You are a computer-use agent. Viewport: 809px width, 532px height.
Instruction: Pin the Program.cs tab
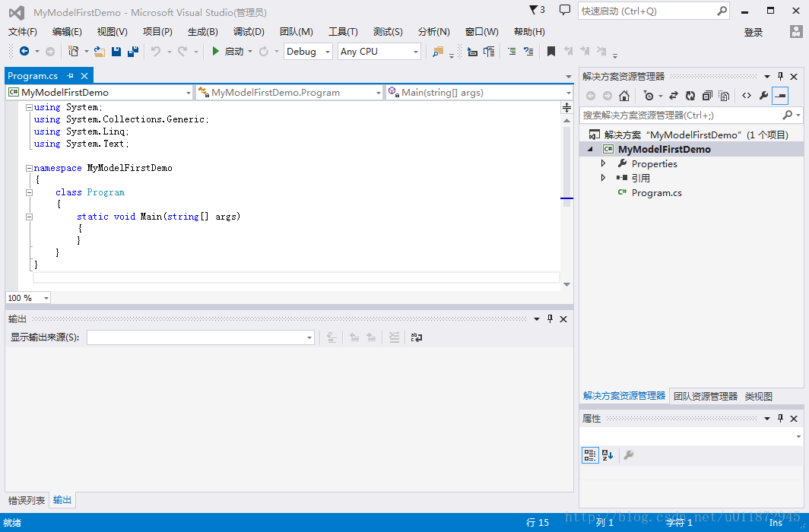(70, 76)
